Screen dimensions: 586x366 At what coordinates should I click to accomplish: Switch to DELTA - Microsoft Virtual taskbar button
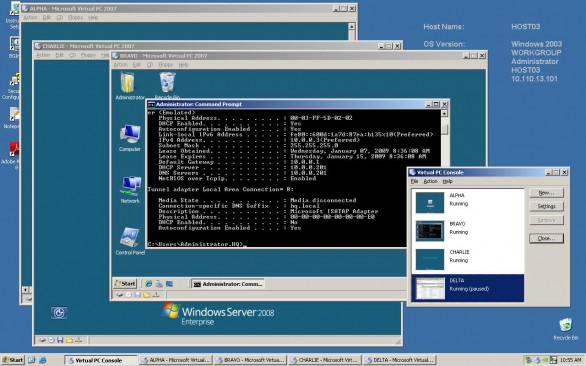(400, 360)
